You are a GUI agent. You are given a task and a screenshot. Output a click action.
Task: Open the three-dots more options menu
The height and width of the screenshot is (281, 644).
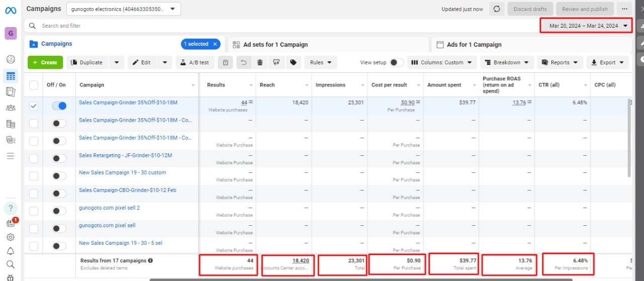tap(624, 9)
